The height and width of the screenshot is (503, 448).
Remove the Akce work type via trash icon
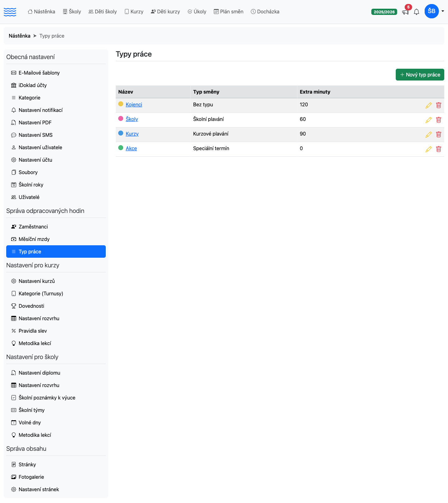click(439, 149)
